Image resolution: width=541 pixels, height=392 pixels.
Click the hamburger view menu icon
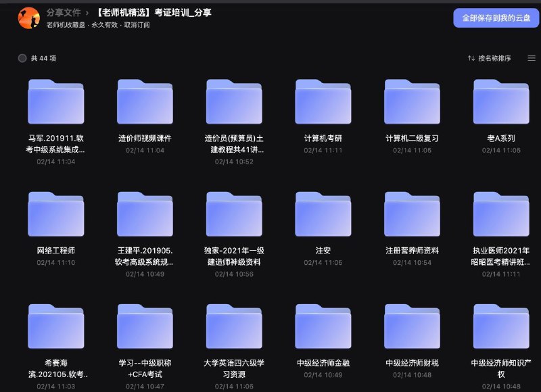point(531,58)
